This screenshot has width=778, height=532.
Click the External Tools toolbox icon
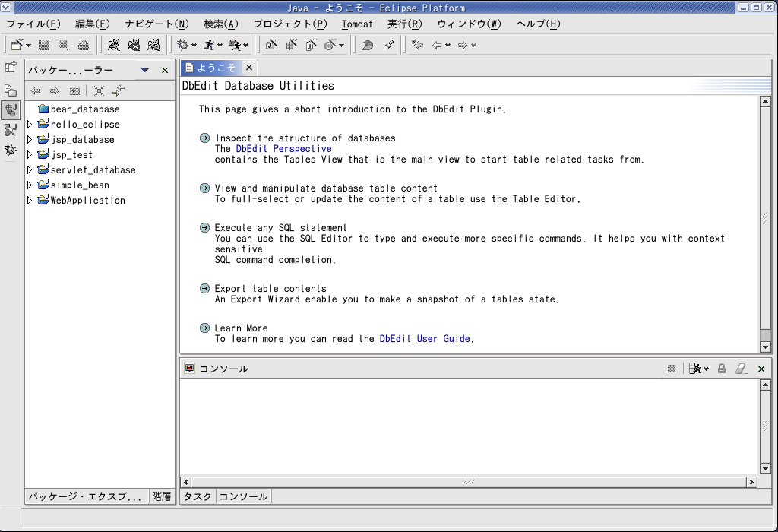tap(234, 45)
